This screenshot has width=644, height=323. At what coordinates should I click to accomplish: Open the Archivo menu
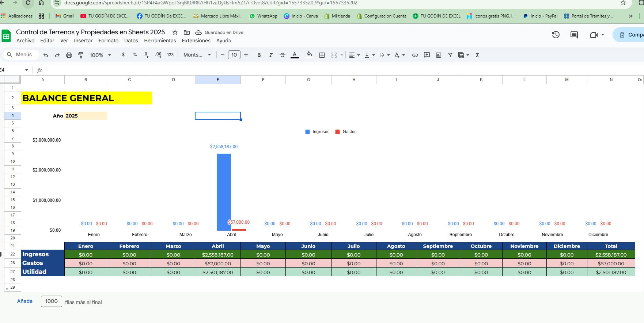[x=26, y=41]
